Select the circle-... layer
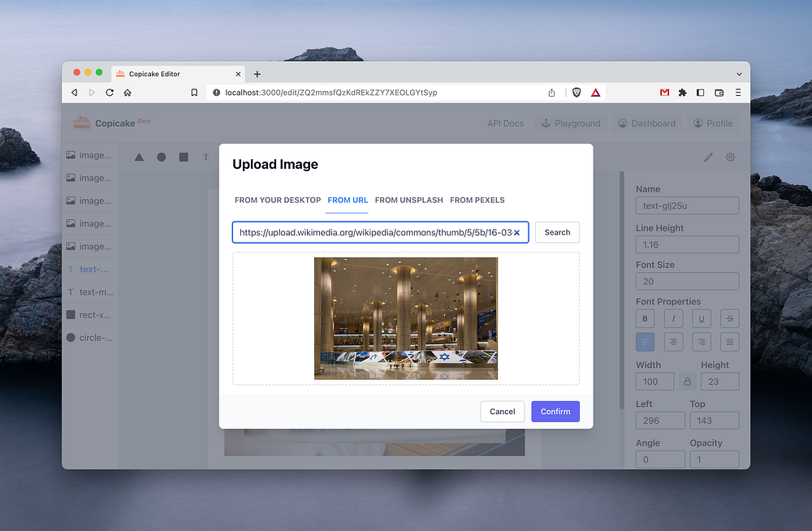Screen dimensions: 812x531 pyautogui.click(x=90, y=337)
